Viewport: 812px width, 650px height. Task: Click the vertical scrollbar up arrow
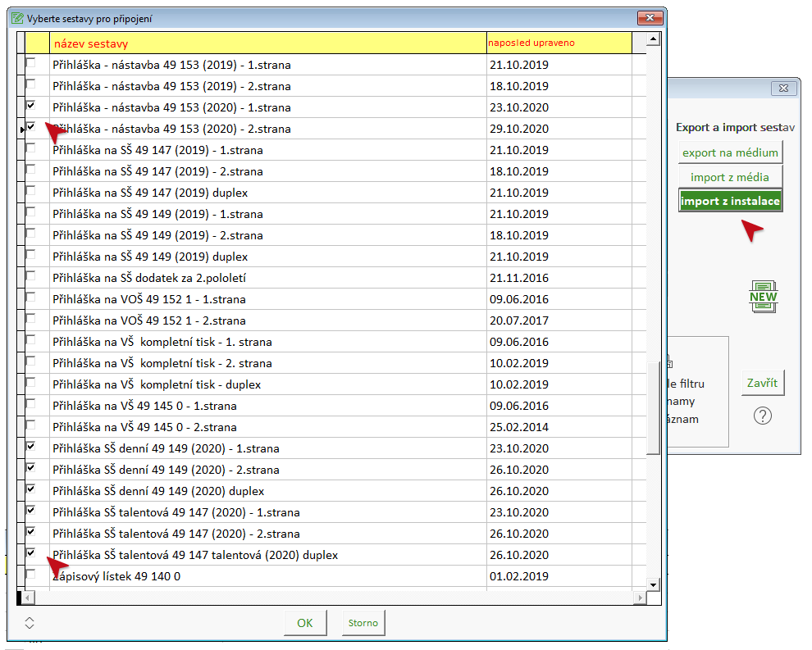click(654, 39)
